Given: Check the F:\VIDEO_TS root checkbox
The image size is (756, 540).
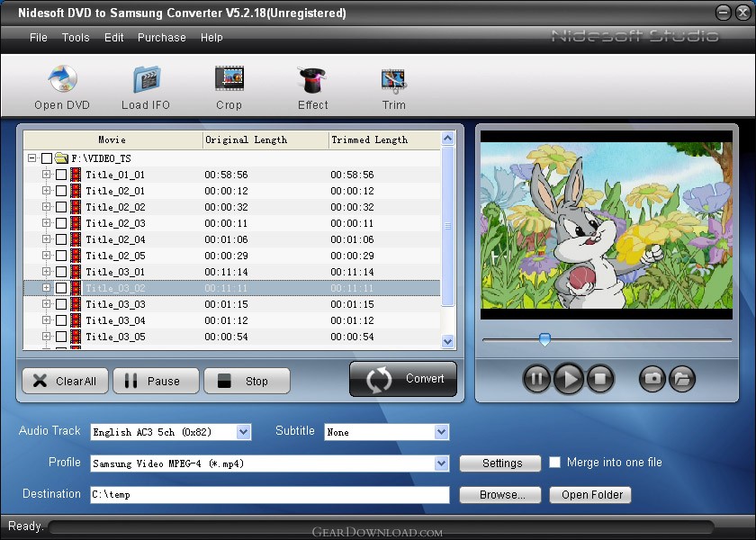Looking at the screenshot, I should pos(46,158).
